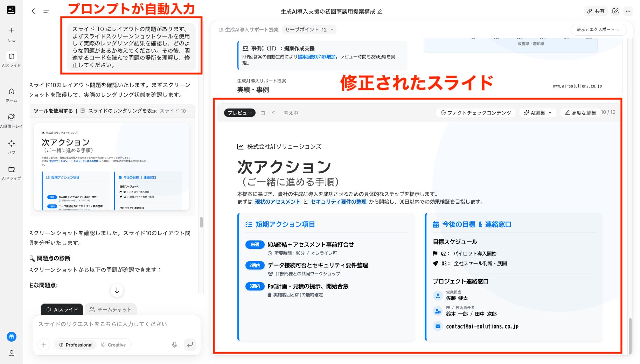
Task: Expand the AI編集 dropdown
Action: pyautogui.click(x=538, y=112)
